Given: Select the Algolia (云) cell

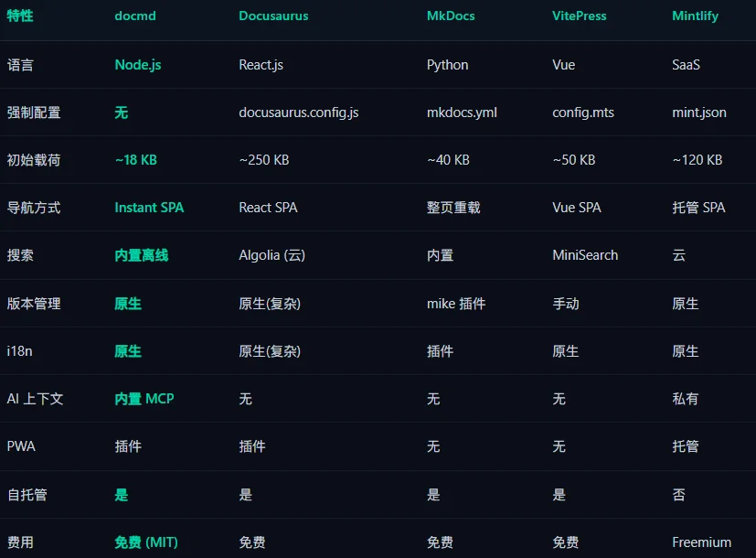Looking at the screenshot, I should tap(272, 255).
